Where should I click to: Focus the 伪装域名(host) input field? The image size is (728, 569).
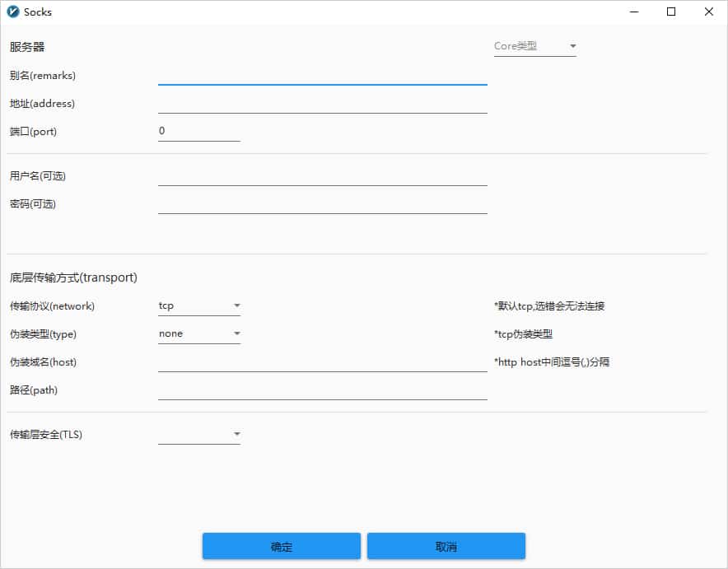(x=321, y=366)
